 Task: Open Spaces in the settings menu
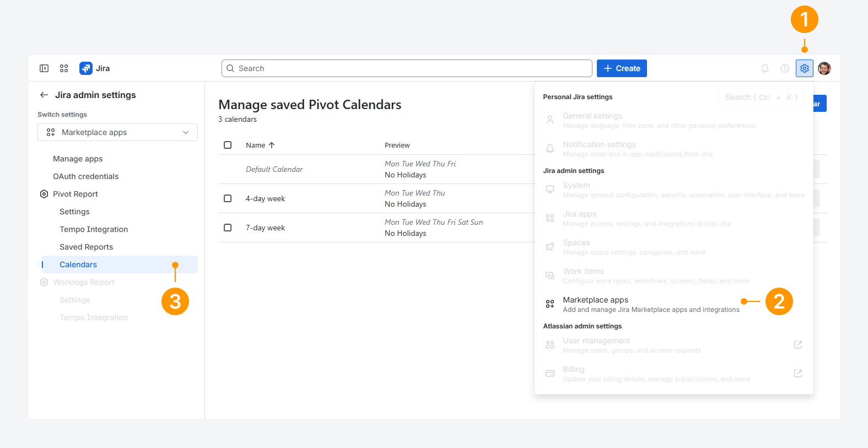tap(673, 247)
